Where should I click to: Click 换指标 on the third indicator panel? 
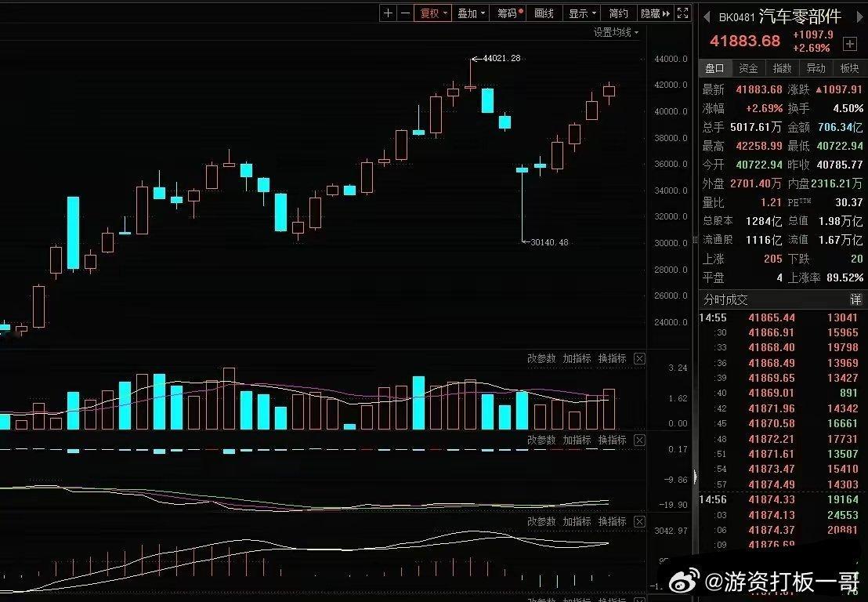(613, 521)
